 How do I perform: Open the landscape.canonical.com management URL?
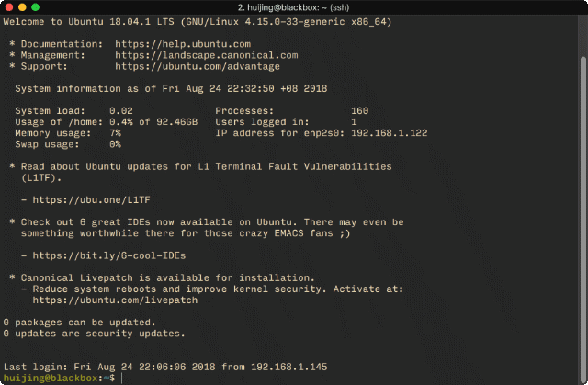point(206,55)
